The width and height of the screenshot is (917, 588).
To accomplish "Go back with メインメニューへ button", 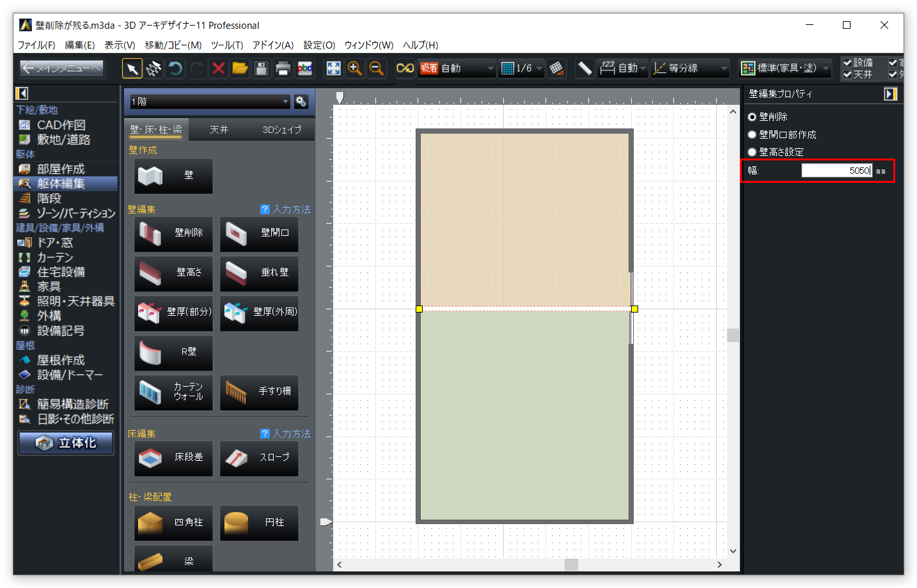I will point(61,68).
